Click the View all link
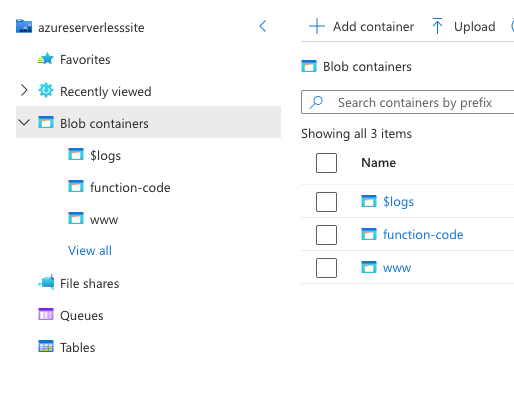514x396 pixels. (90, 251)
